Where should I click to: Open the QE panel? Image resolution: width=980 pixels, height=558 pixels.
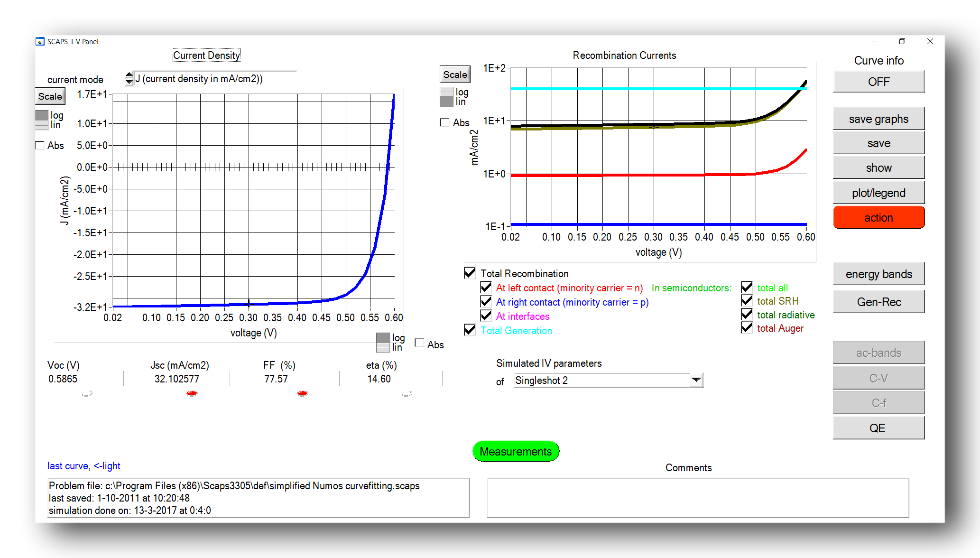point(878,428)
